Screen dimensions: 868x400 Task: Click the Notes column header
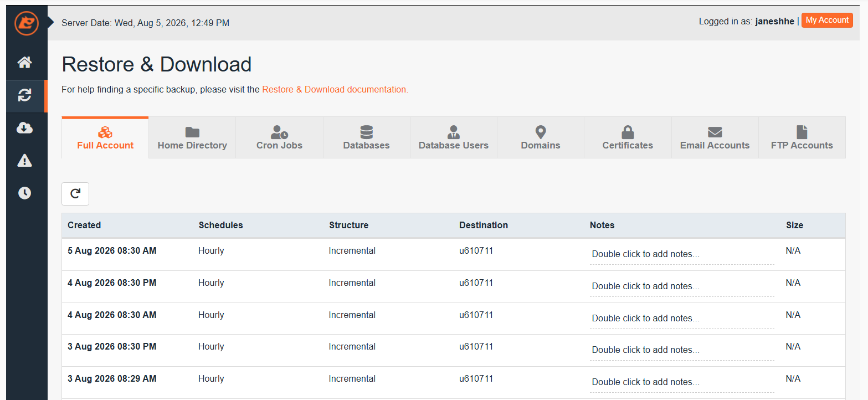coord(602,225)
